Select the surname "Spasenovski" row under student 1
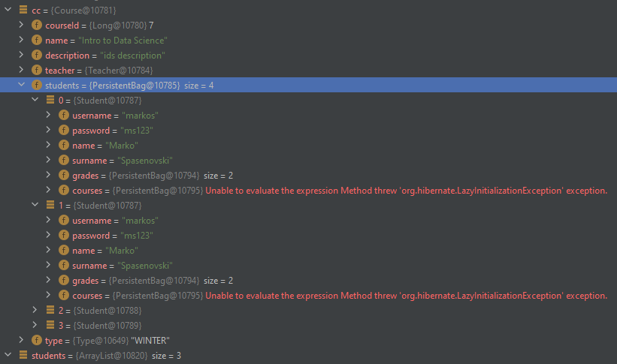 308,266
